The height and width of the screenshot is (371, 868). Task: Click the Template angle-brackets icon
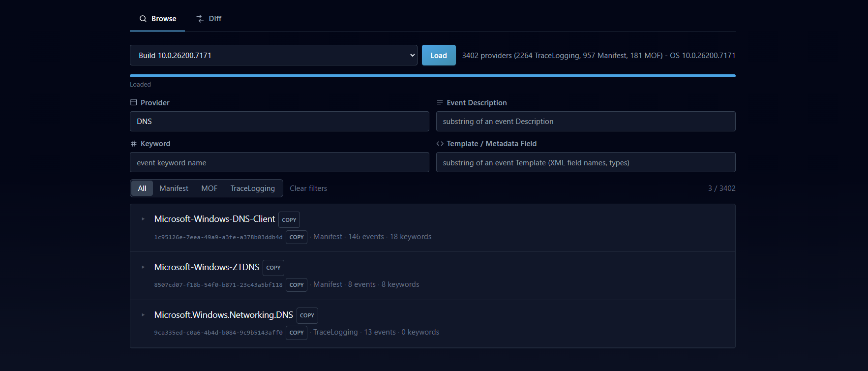[440, 144]
